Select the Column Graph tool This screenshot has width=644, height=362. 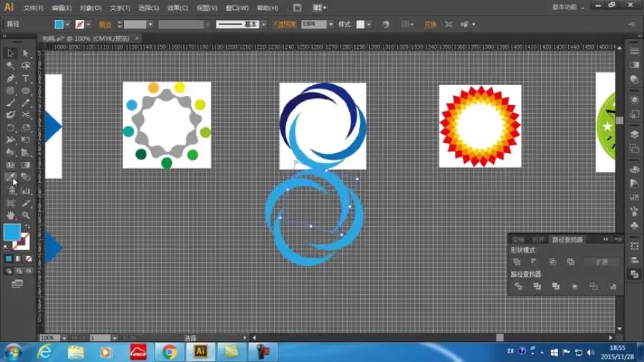[26, 190]
